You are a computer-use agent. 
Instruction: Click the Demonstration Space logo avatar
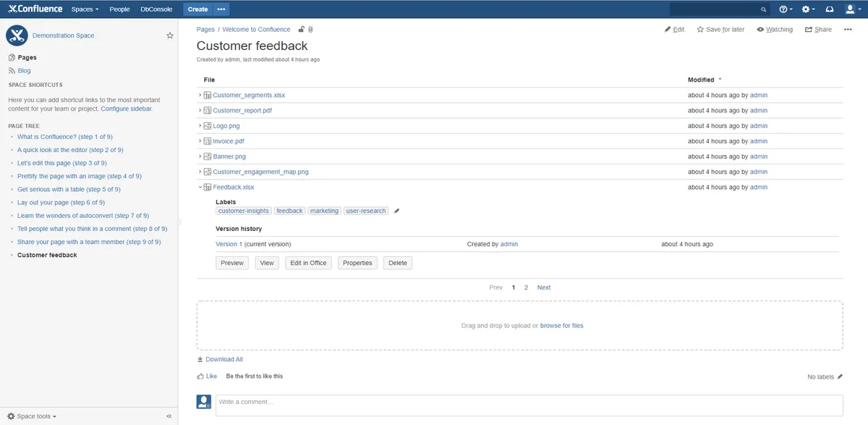click(17, 35)
